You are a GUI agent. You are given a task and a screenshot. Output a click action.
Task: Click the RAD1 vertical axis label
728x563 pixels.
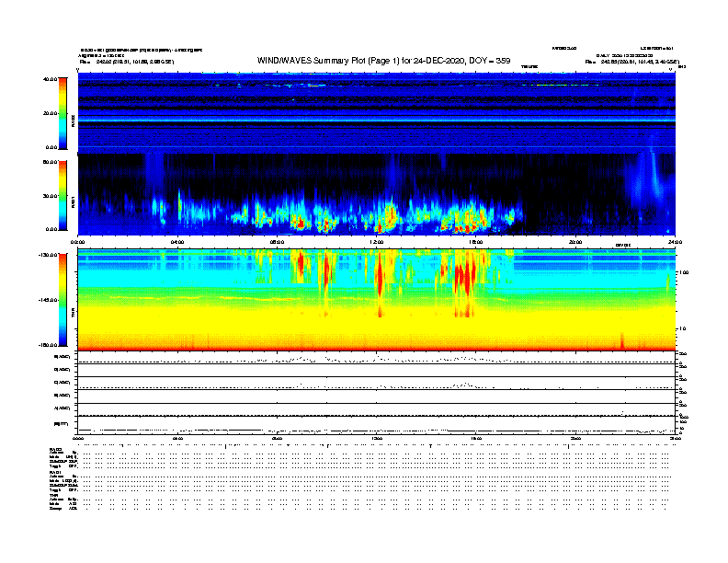tap(73, 202)
